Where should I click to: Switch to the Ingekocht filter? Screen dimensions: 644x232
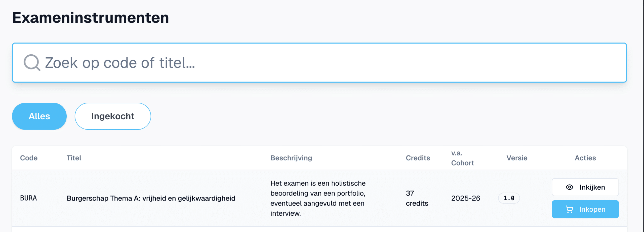tap(113, 116)
